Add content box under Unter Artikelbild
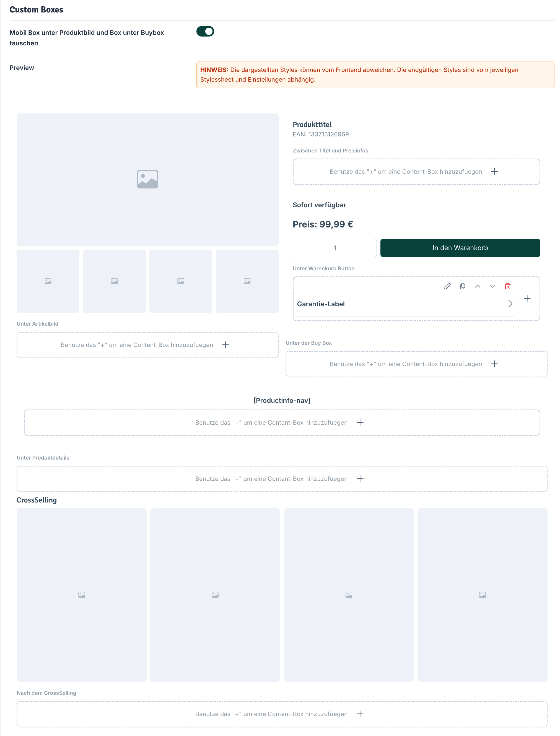Screen dimensions: 560x736 (226, 345)
